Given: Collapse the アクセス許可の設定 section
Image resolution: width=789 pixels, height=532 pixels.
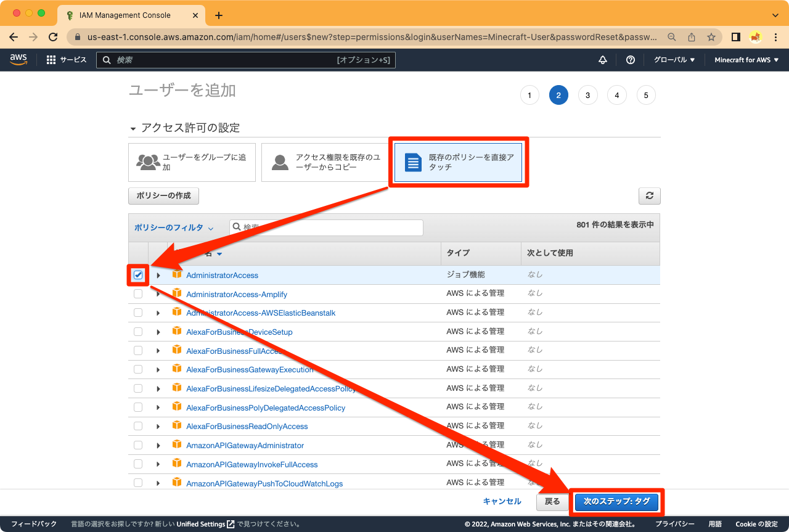Looking at the screenshot, I should 133,128.
